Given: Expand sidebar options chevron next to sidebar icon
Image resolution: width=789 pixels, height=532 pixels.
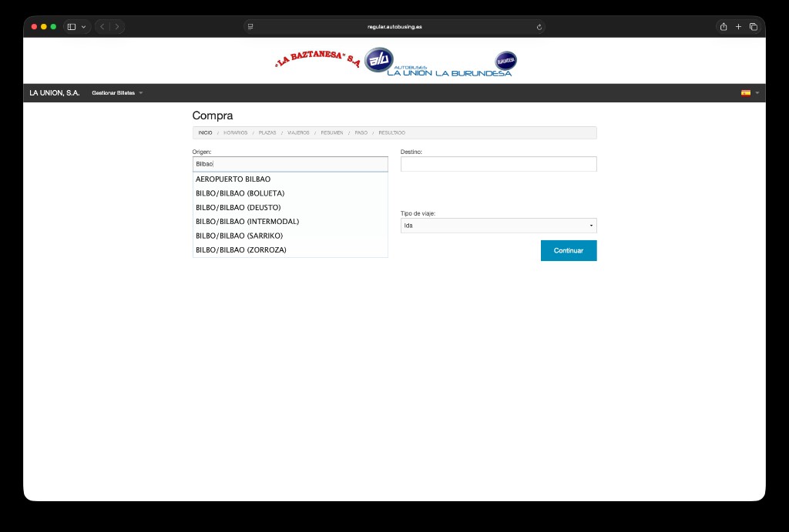Looking at the screenshot, I should coord(83,27).
